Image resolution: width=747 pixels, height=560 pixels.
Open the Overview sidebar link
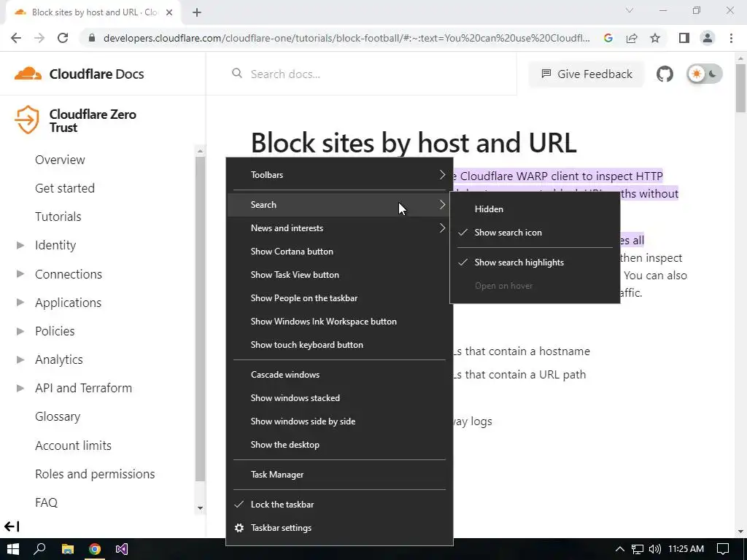coord(60,160)
